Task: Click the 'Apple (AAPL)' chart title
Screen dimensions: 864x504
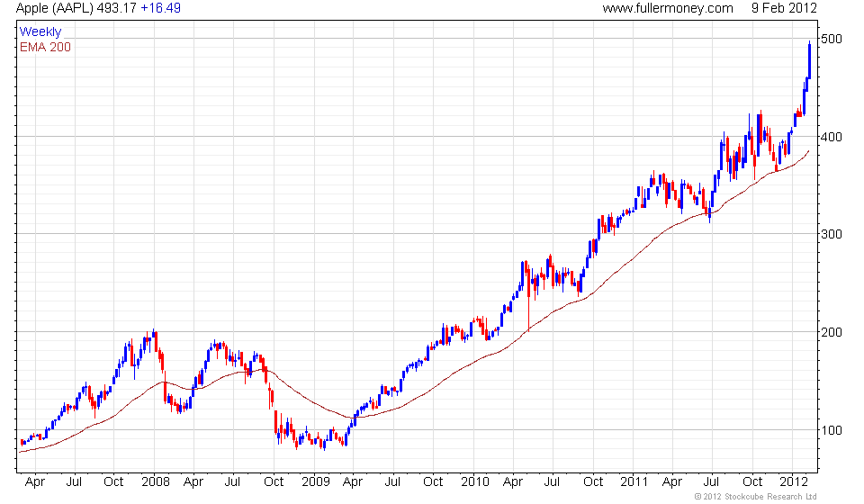Action: tap(55, 8)
